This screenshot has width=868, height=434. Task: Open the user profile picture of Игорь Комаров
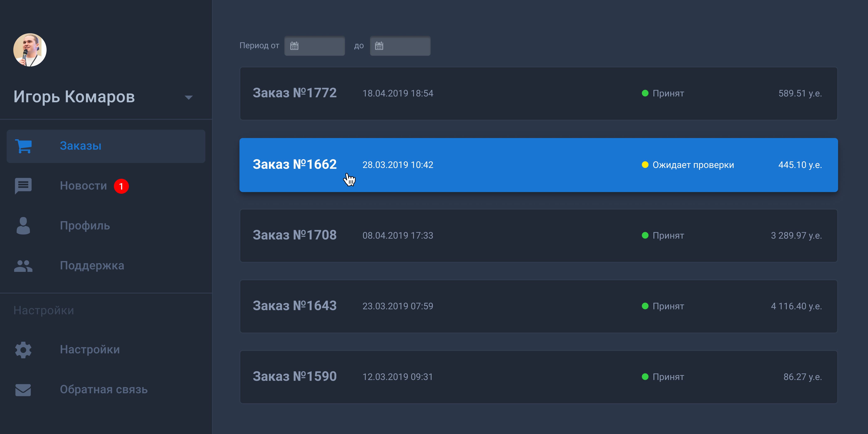click(x=30, y=50)
